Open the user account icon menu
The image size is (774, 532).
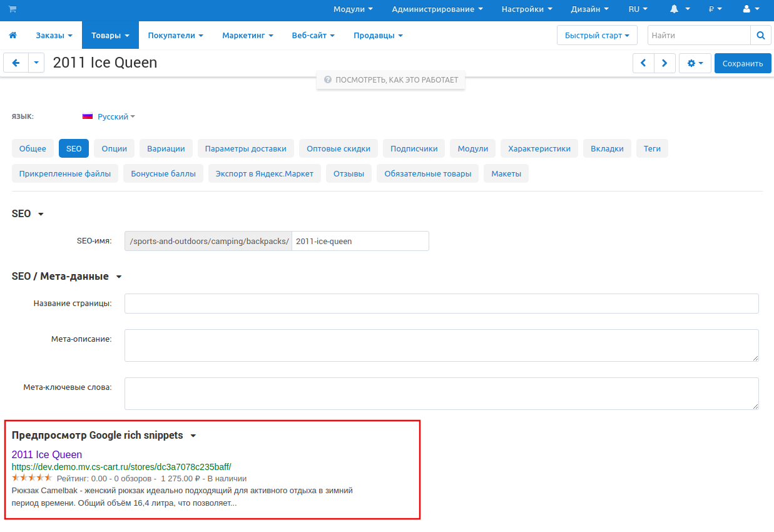751,9
